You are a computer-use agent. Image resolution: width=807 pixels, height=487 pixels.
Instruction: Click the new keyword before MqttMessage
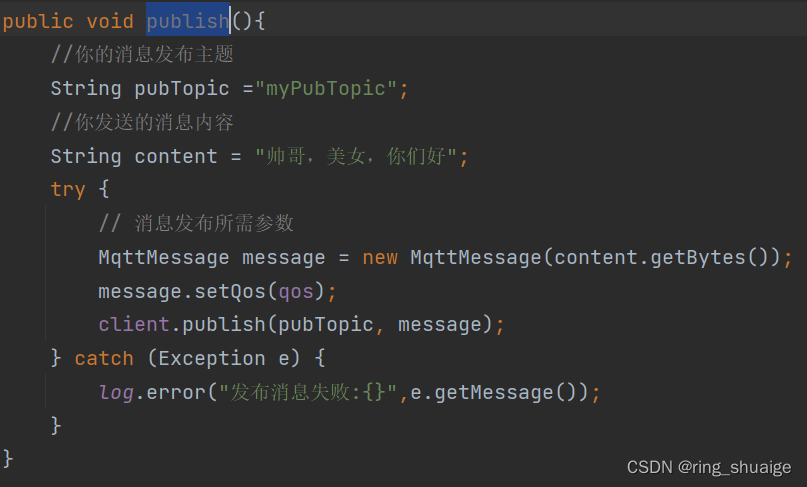380,257
